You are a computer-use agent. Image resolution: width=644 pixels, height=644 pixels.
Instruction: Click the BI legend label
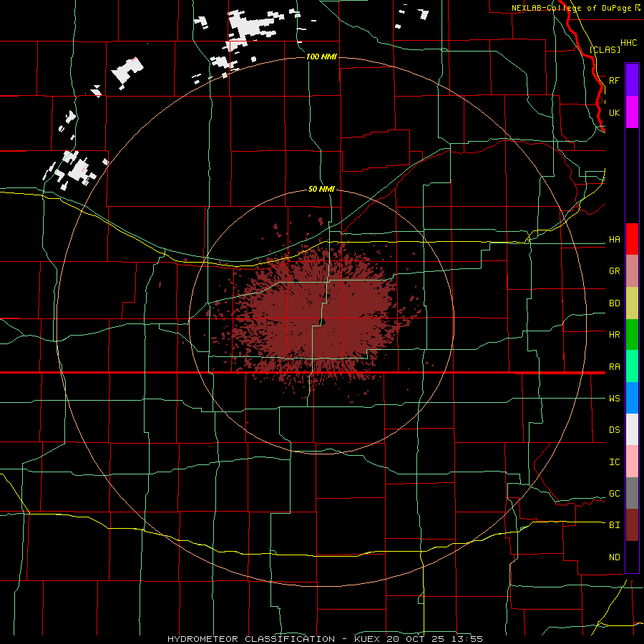coord(614,525)
